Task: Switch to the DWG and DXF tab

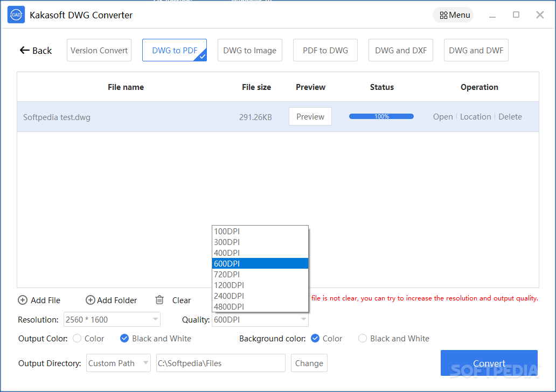Action: click(401, 50)
